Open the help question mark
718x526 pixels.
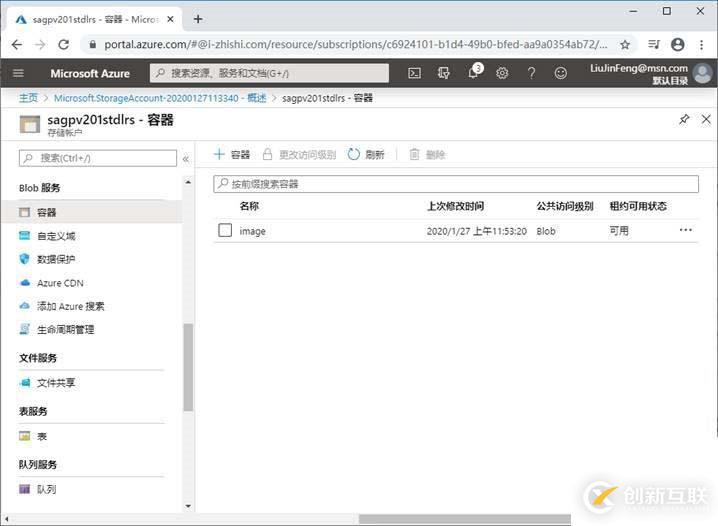[x=531, y=73]
